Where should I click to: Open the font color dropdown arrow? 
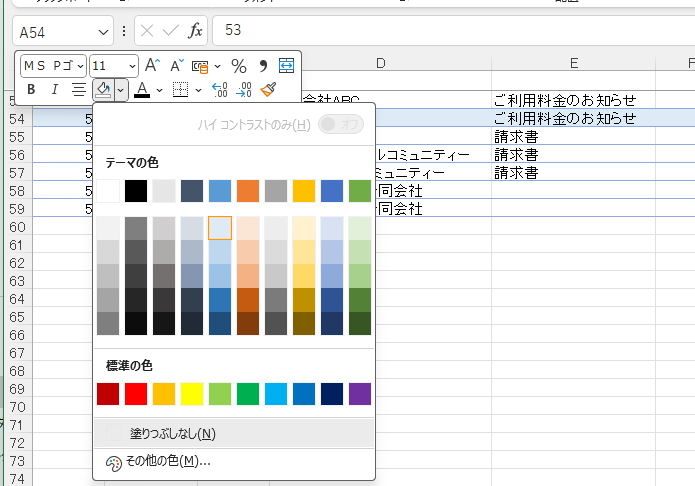click(160, 90)
